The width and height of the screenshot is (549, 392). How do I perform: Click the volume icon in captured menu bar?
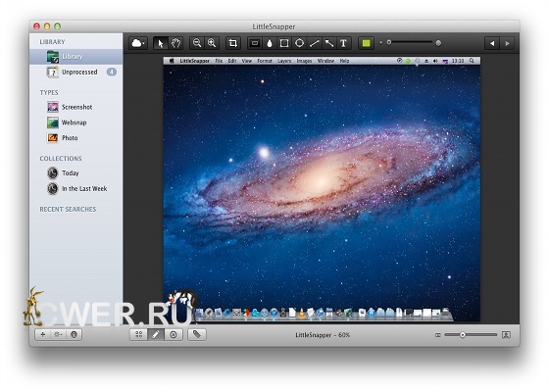click(435, 61)
